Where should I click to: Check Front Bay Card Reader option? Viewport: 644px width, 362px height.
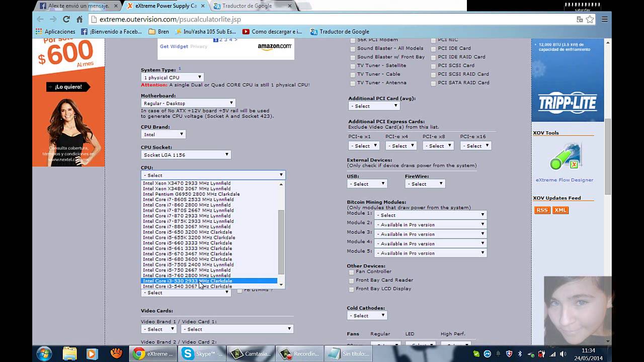tap(352, 281)
